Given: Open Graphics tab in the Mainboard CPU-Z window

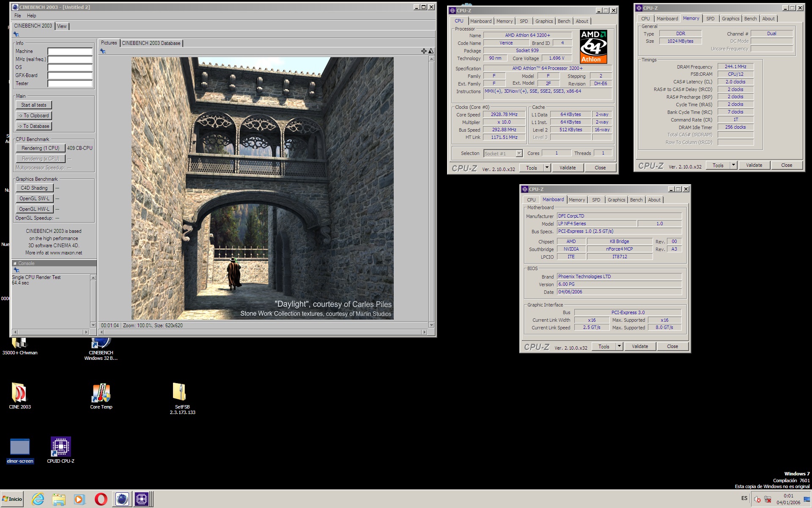Looking at the screenshot, I should (616, 200).
